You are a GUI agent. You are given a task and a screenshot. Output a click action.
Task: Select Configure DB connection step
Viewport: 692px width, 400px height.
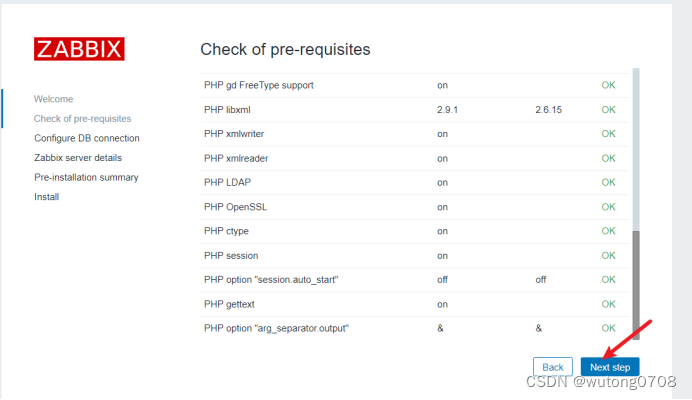(x=87, y=138)
